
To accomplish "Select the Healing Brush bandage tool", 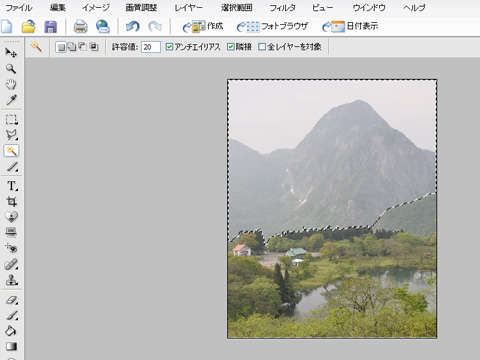I will tap(11, 264).
